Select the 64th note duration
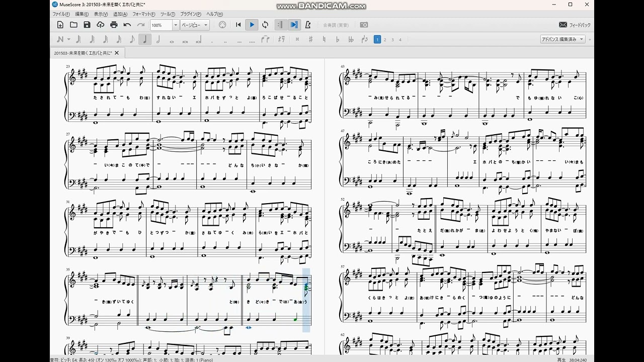 tap(92, 39)
